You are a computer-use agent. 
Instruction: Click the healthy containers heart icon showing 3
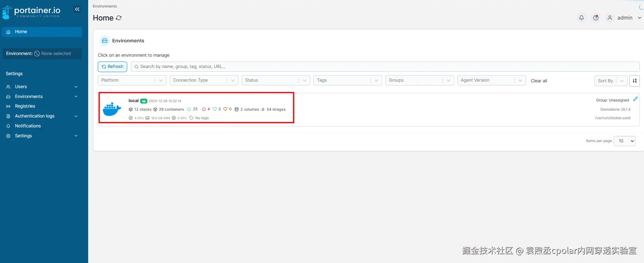click(215, 109)
